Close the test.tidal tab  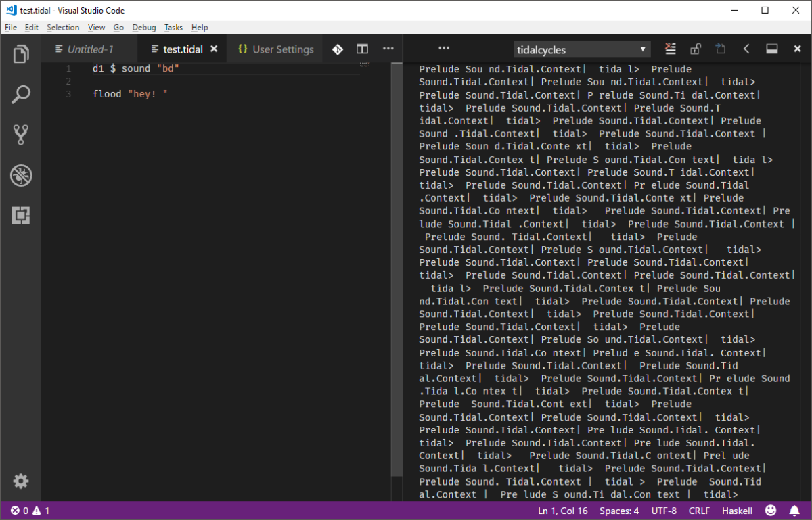tap(215, 49)
